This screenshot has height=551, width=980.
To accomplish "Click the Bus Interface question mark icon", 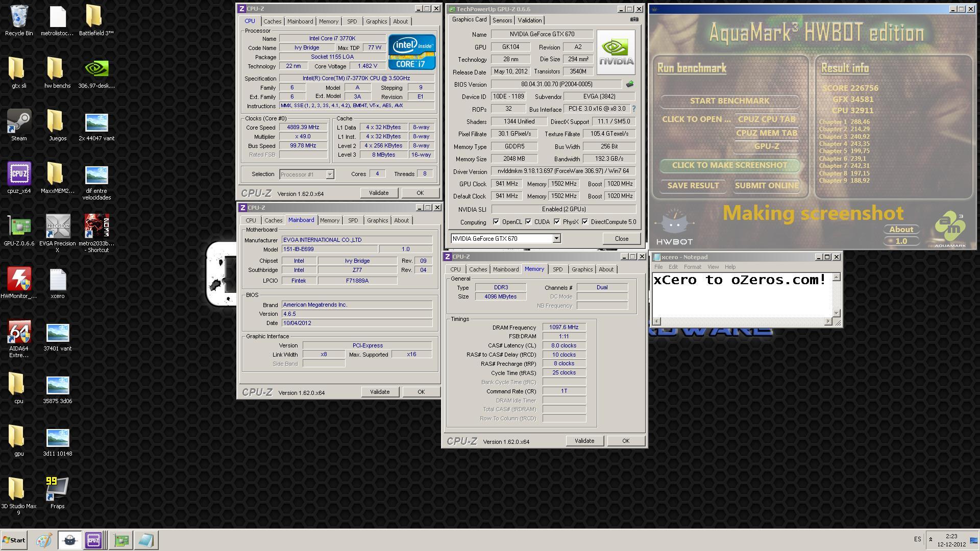I will pyautogui.click(x=634, y=109).
